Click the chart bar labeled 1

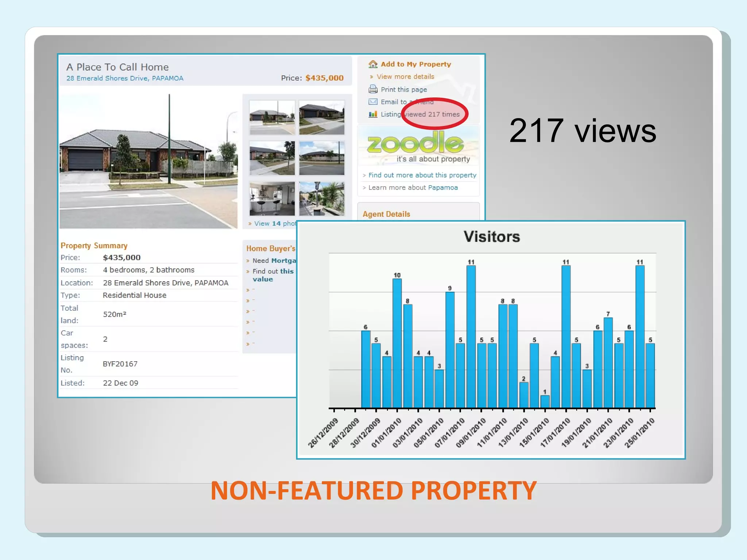(x=545, y=401)
